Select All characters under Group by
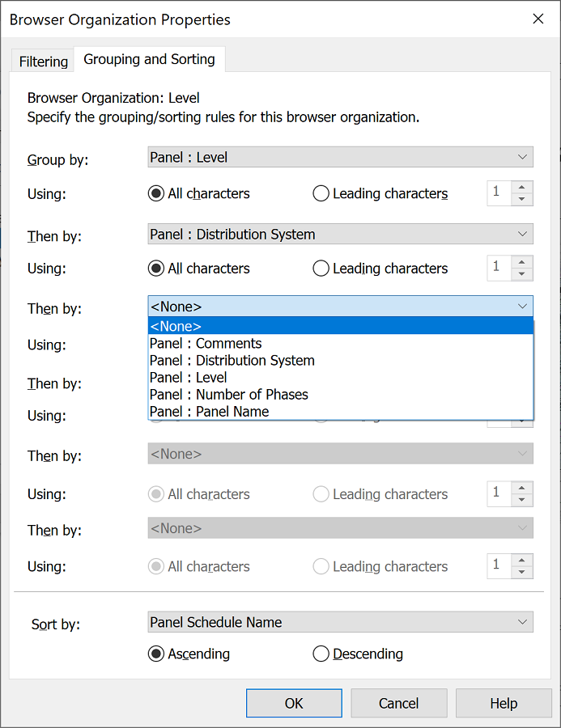 click(157, 193)
